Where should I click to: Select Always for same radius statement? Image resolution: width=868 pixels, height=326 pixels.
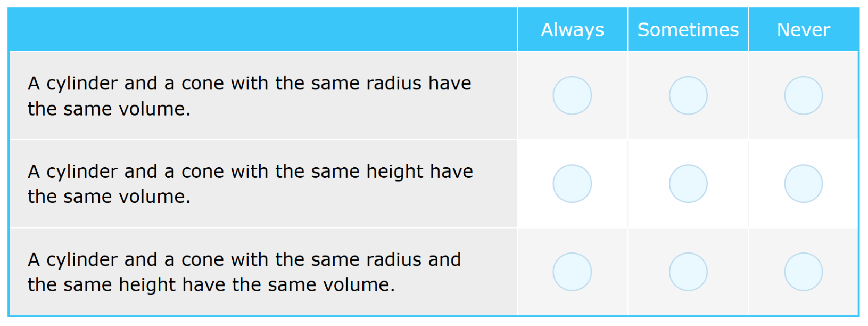click(x=572, y=95)
